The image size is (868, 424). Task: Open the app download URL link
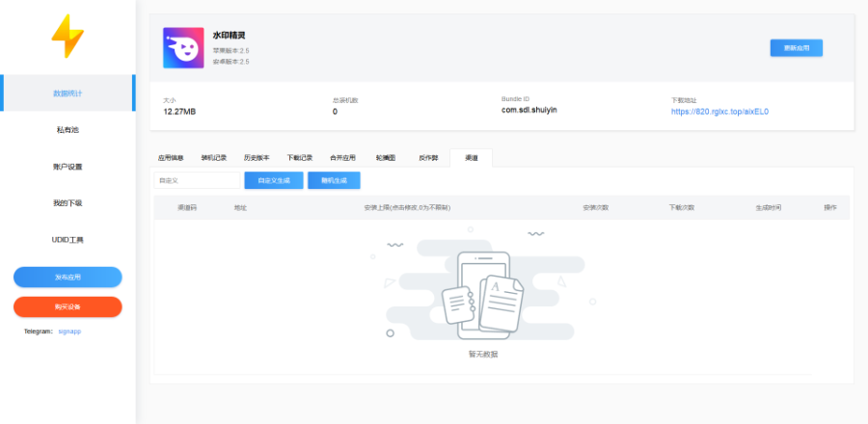click(x=719, y=111)
